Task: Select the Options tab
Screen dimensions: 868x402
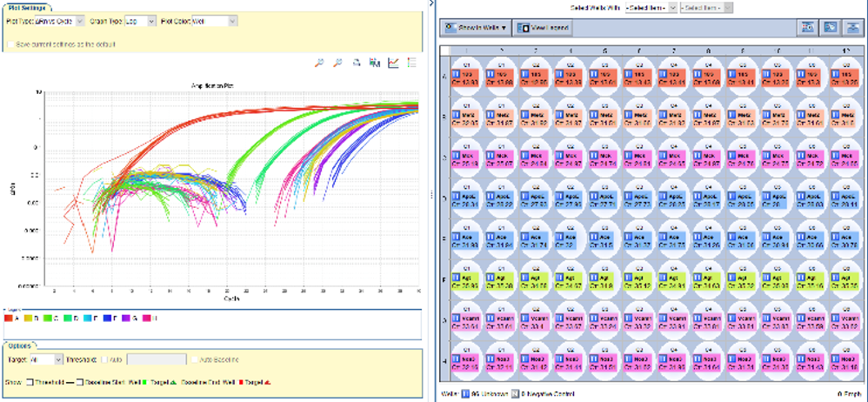Action: coord(19,345)
